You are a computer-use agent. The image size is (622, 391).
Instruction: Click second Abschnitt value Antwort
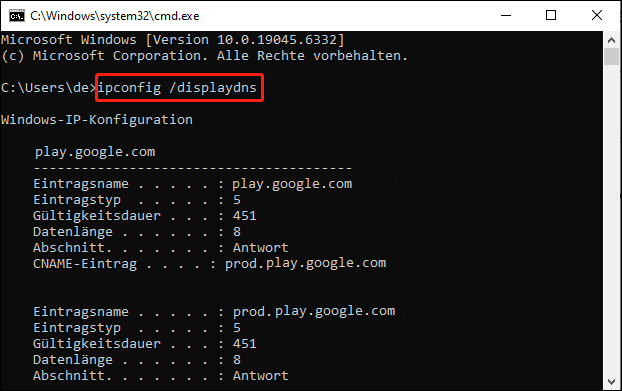coord(260,376)
